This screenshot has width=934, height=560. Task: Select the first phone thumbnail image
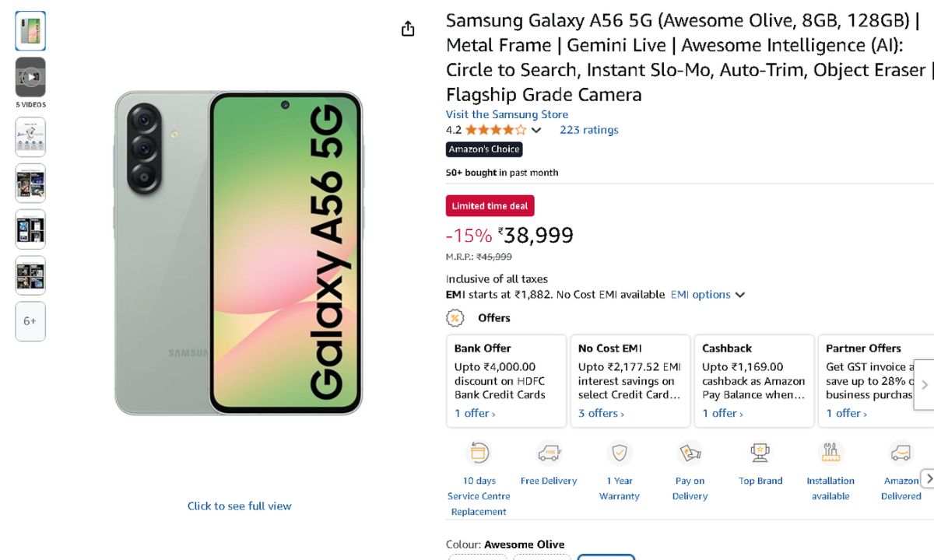[30, 31]
